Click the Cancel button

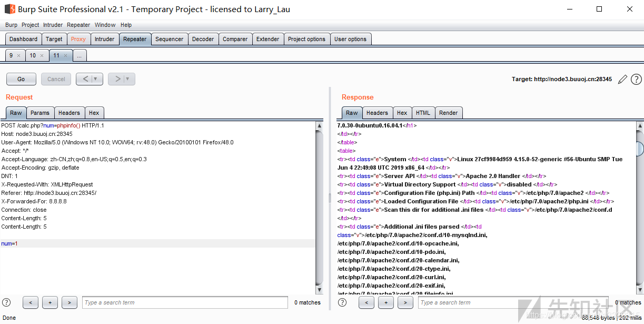click(56, 79)
